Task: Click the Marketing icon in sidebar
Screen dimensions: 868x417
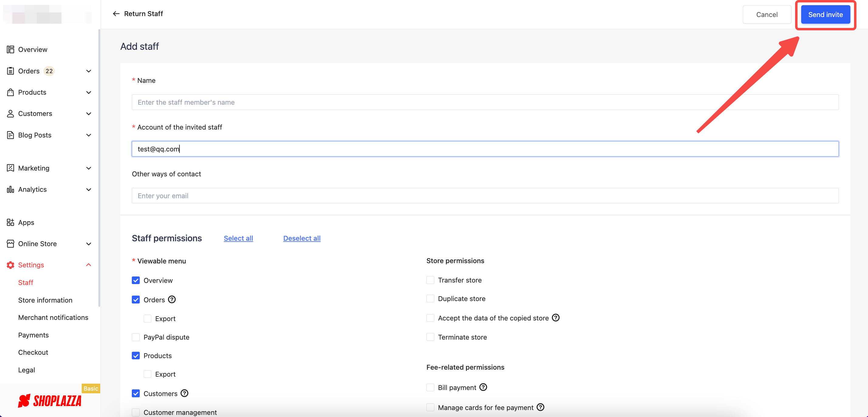Action: click(x=10, y=168)
